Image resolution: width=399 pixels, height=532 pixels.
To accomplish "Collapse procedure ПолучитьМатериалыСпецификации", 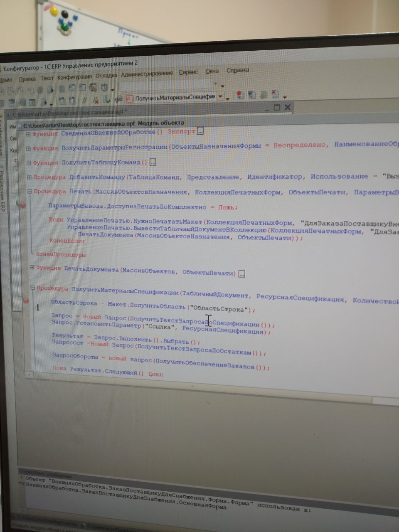I will (x=32, y=287).
